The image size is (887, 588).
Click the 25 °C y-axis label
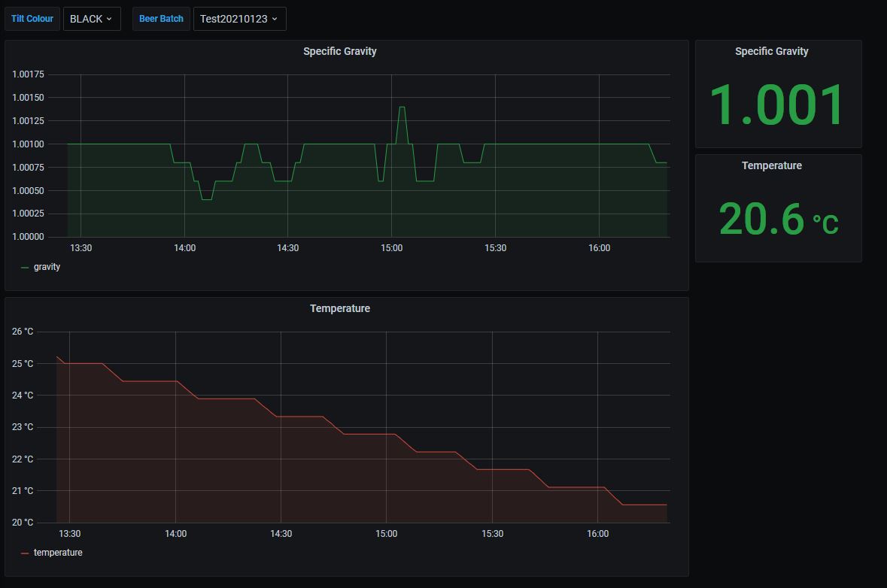(23, 363)
